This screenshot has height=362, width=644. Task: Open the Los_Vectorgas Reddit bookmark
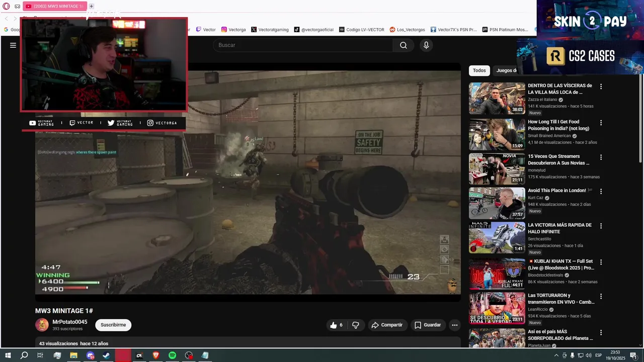pos(408,30)
